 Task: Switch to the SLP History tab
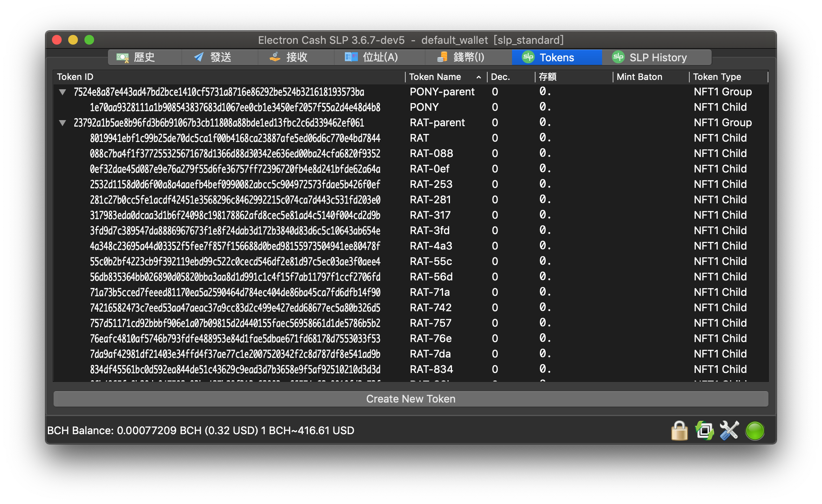tap(657, 57)
